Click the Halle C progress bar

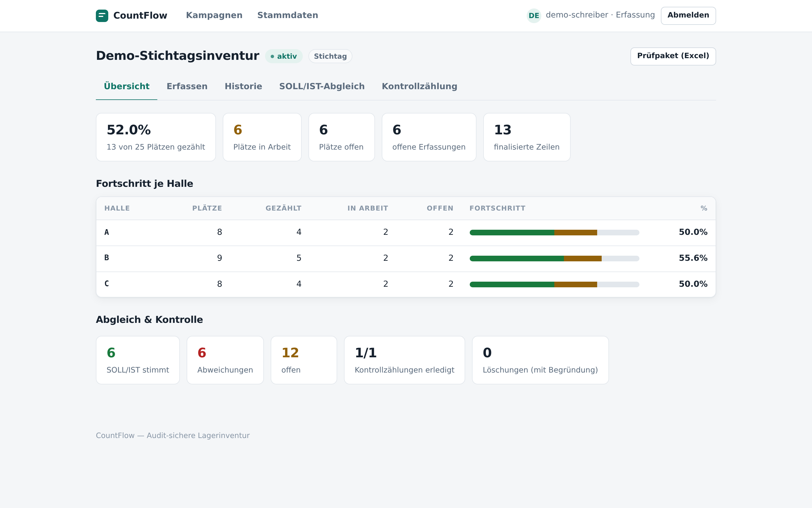(x=554, y=284)
